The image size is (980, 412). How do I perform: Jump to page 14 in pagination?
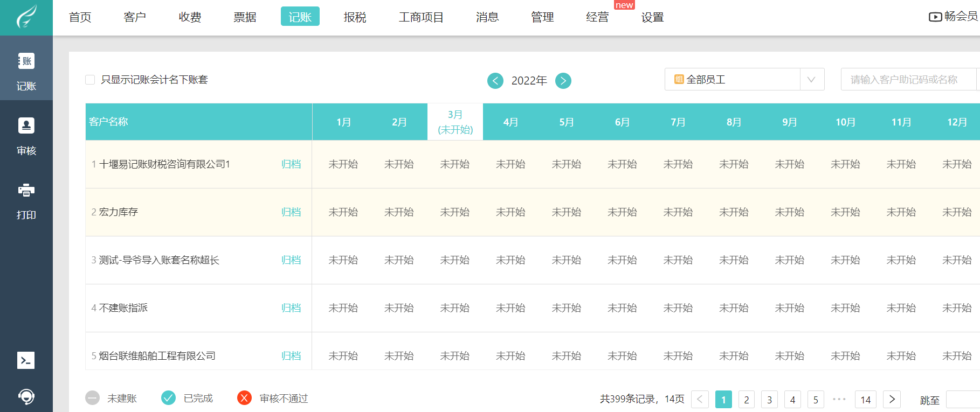tap(865, 399)
